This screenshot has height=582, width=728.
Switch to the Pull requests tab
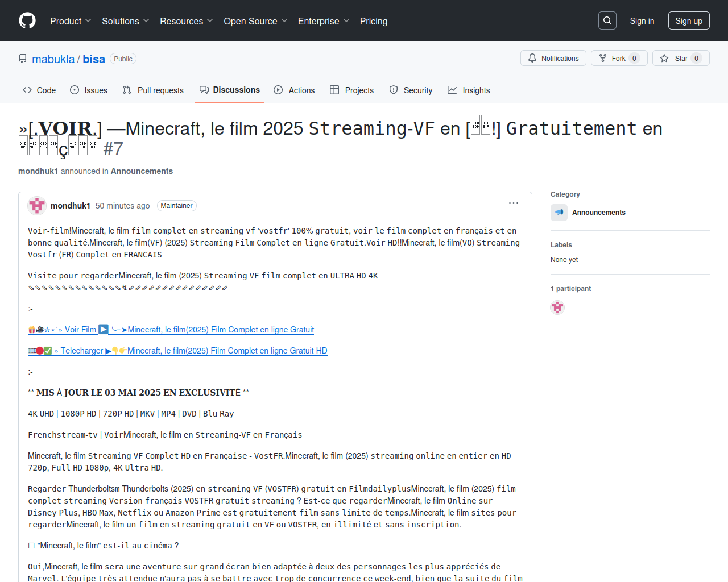pyautogui.click(x=153, y=90)
